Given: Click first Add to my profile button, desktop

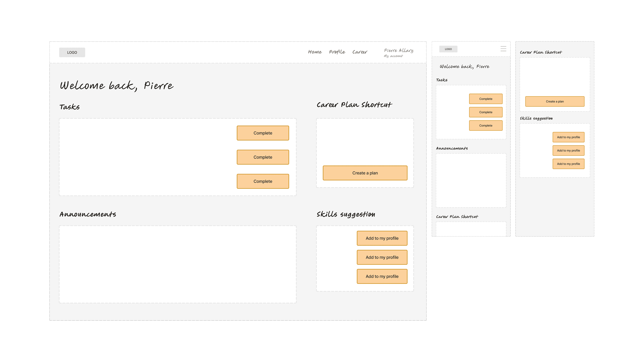Looking at the screenshot, I should 382,238.
